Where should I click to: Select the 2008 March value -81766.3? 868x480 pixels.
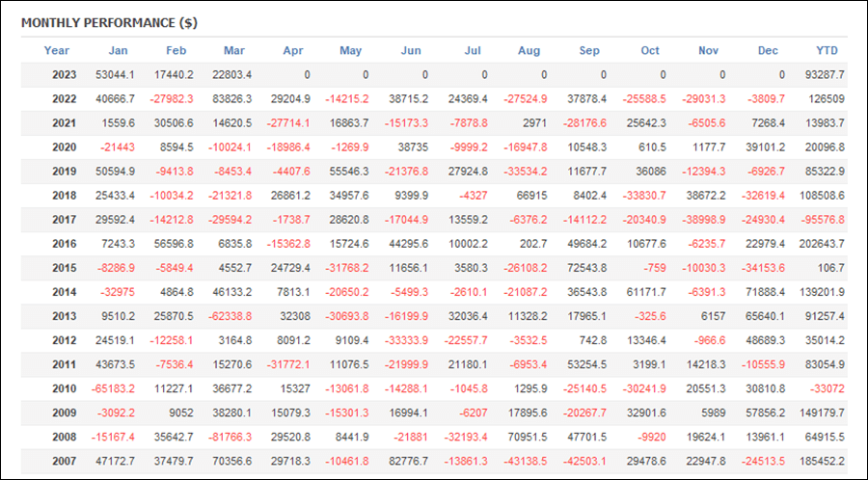click(230, 437)
